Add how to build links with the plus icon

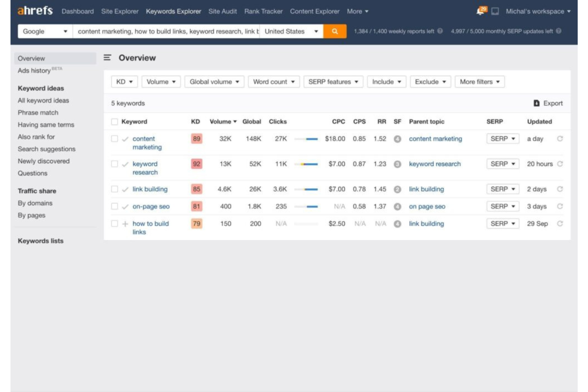[125, 224]
